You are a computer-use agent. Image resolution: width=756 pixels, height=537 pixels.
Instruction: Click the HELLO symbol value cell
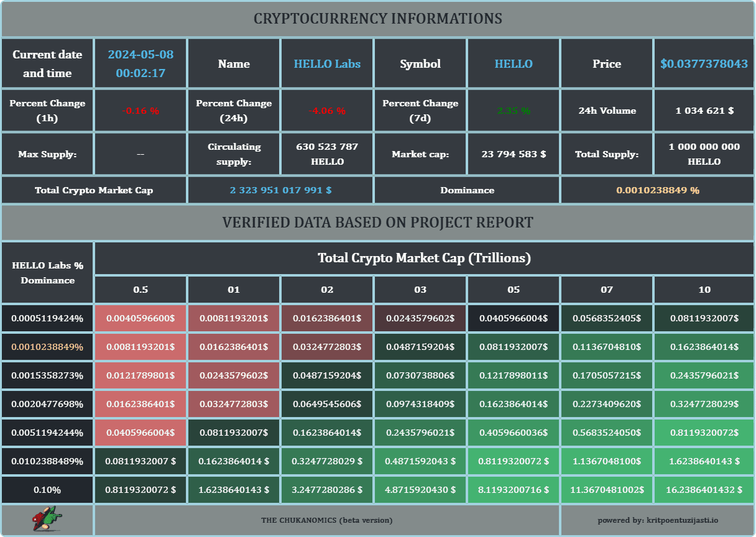(514, 64)
